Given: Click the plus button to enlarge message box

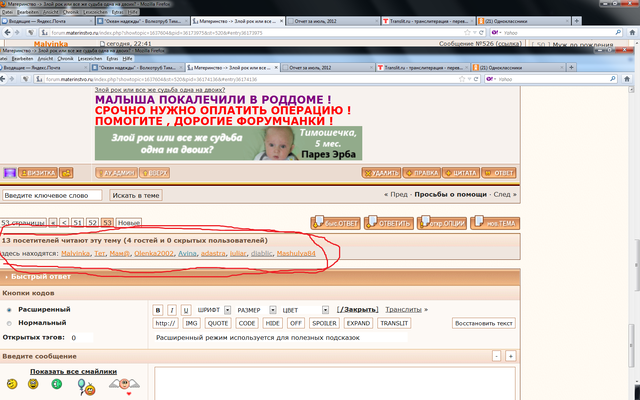Looking at the screenshot, I should pyautogui.click(x=510, y=356).
